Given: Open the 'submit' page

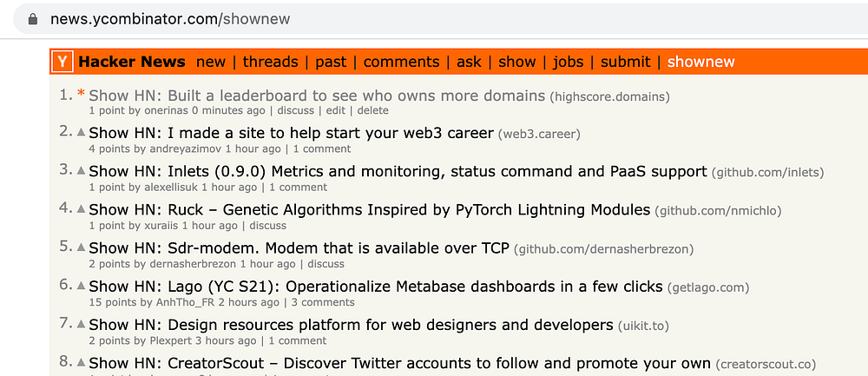Looking at the screenshot, I should (x=625, y=62).
